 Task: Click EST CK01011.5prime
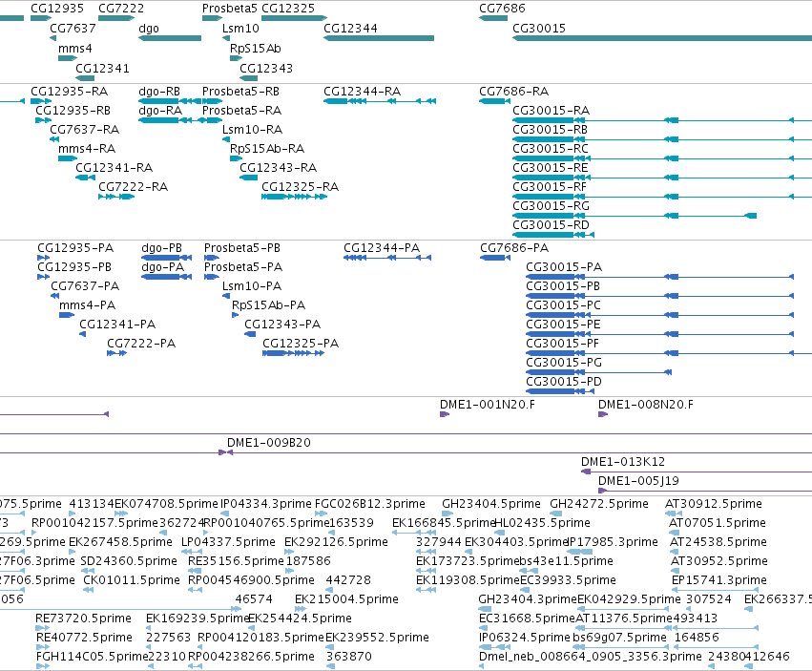132,580
